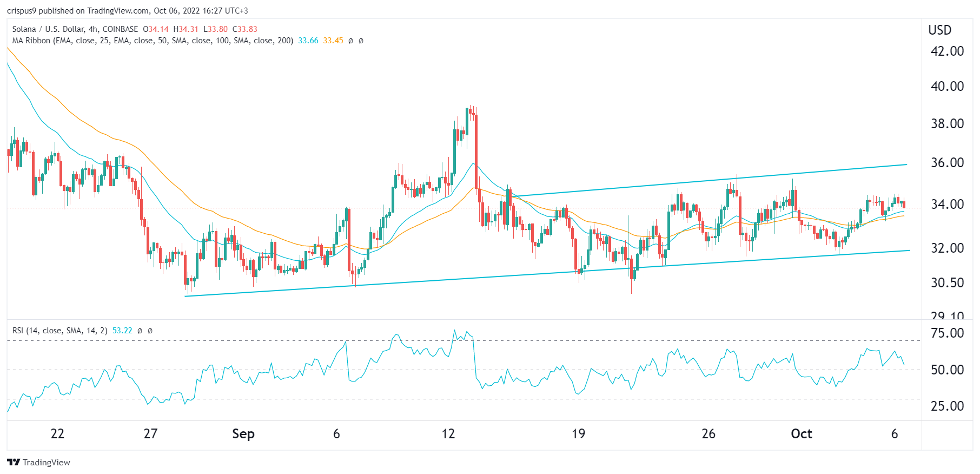
Task: Click the date label 27 on the time axis
Action: tap(150, 434)
